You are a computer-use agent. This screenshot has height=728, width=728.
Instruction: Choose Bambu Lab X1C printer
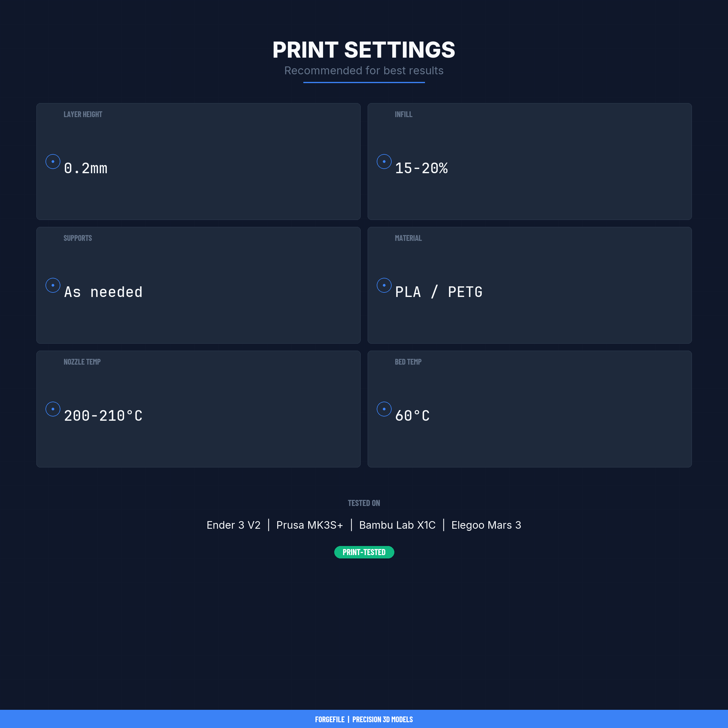pyautogui.click(x=397, y=525)
